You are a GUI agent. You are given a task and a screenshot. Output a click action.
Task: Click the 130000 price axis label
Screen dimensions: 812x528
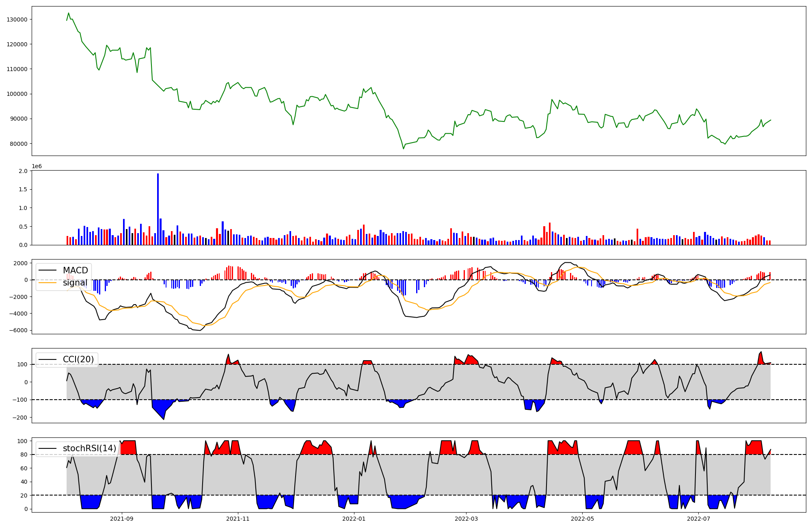point(17,19)
